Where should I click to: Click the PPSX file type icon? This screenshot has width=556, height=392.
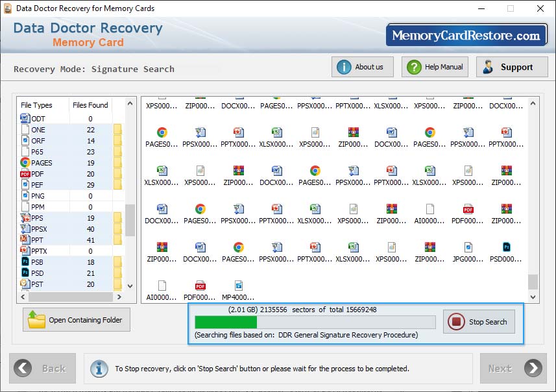[25, 229]
